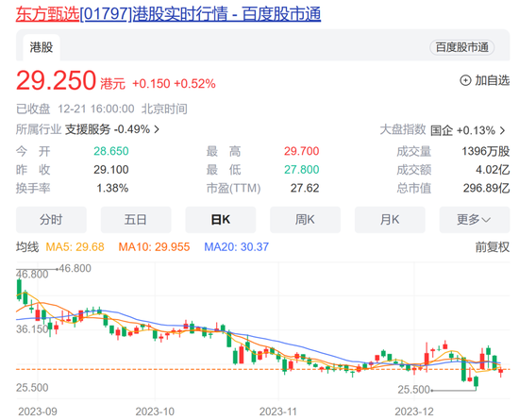Image resolution: width=519 pixels, height=420 pixels.
Task: Add stock via 加自选 label
Action: [x=493, y=80]
